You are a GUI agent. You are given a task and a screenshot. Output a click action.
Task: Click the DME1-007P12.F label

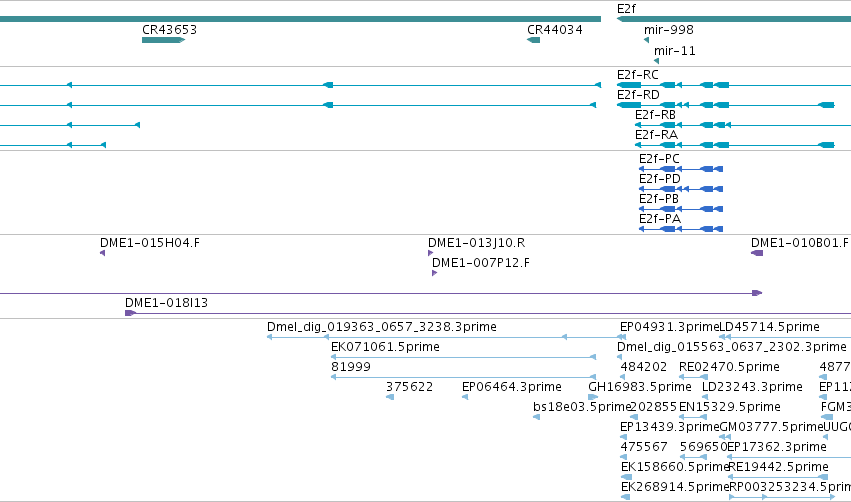pos(481,263)
